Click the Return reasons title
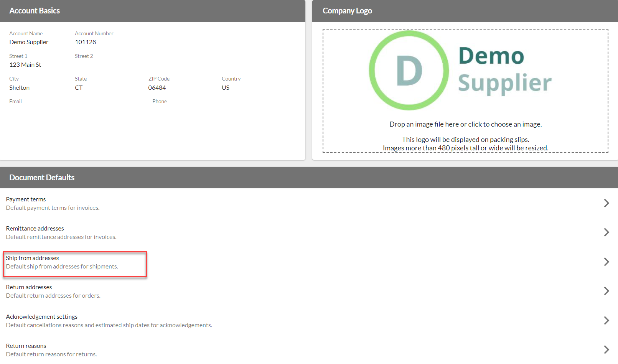 click(26, 346)
